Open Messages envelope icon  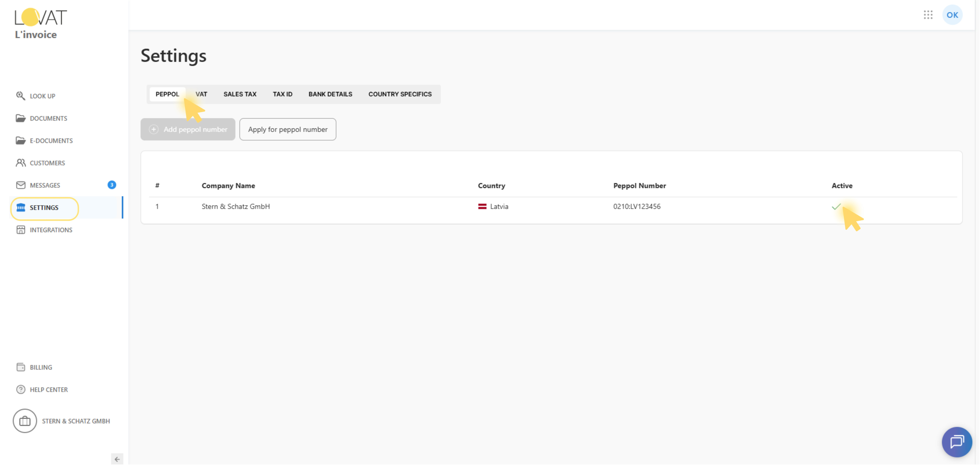click(20, 185)
